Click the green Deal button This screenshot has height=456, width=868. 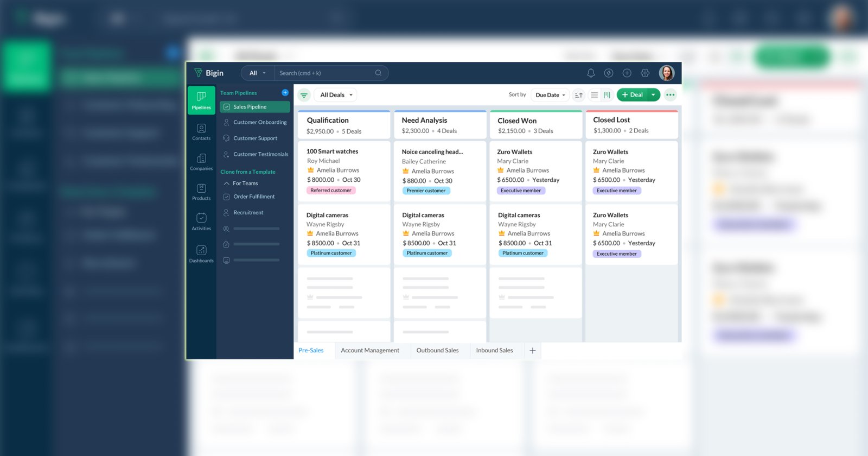click(632, 95)
